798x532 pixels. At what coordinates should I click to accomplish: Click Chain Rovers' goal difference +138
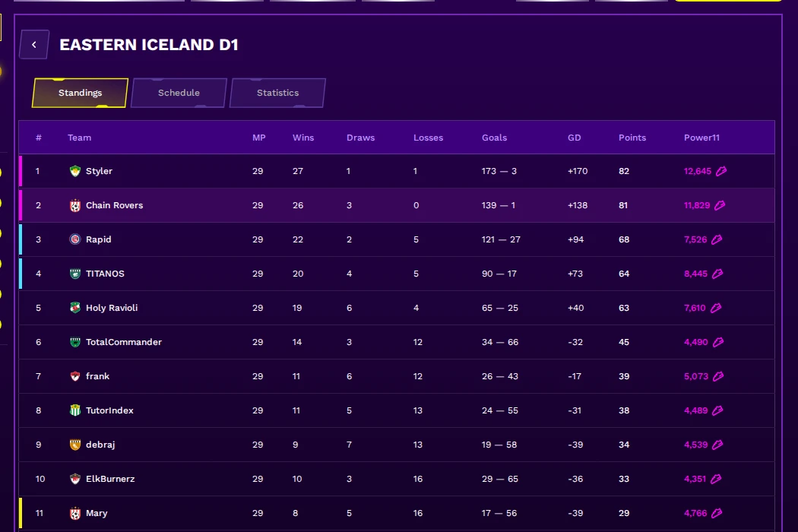[x=578, y=205]
